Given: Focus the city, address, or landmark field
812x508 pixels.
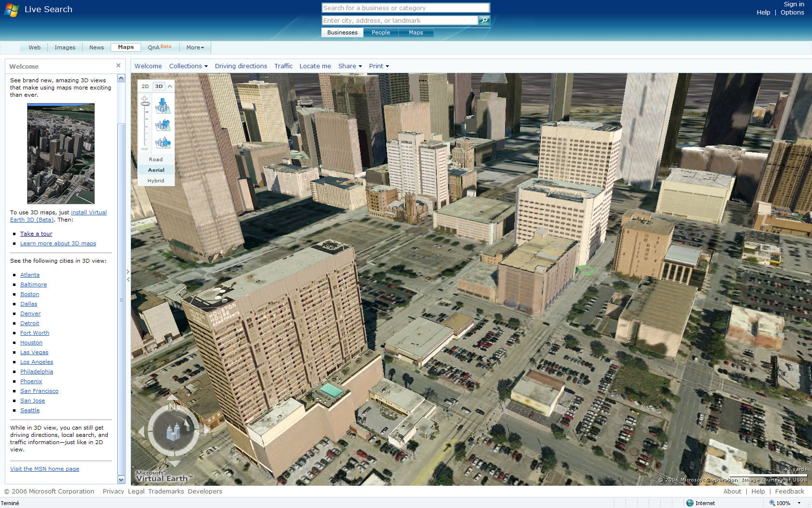Looking at the screenshot, I should 400,20.
